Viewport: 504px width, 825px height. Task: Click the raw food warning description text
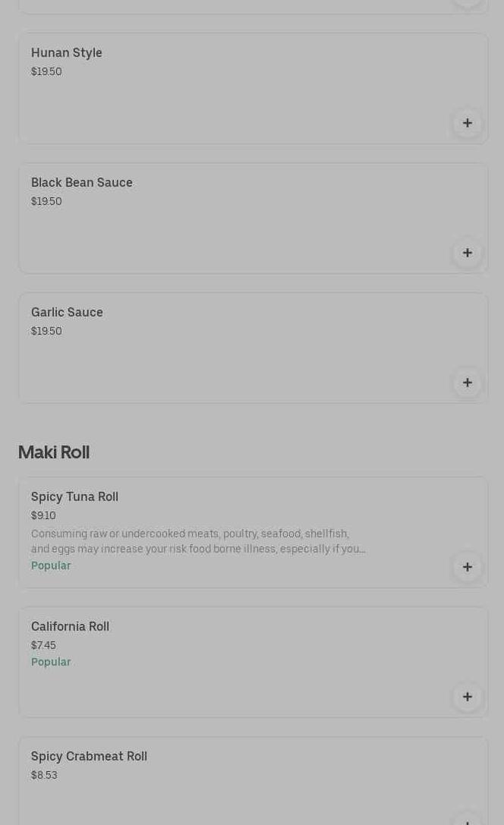point(197,541)
